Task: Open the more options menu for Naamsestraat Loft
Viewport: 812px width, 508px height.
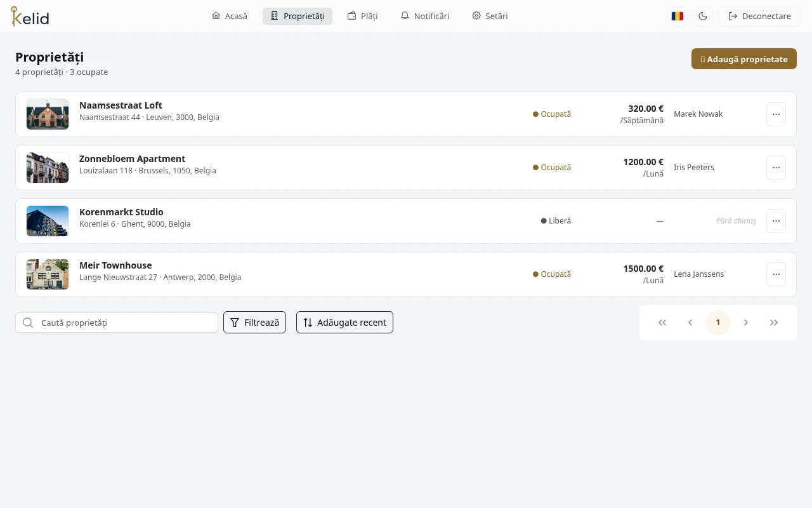Action: coord(776,114)
